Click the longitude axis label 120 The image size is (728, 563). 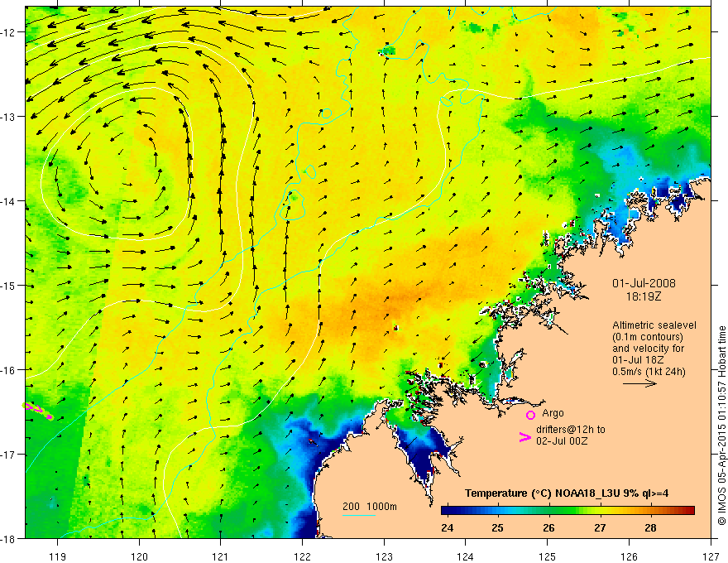139,556
